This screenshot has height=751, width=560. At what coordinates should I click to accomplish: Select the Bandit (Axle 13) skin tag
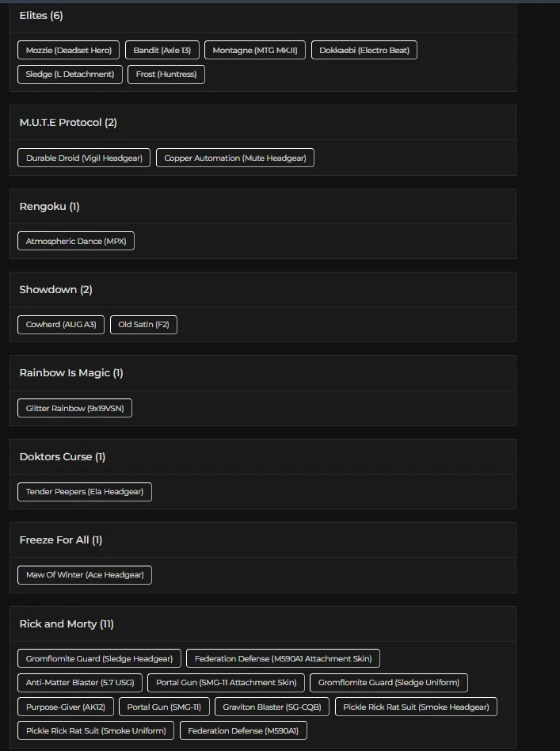click(x=162, y=50)
